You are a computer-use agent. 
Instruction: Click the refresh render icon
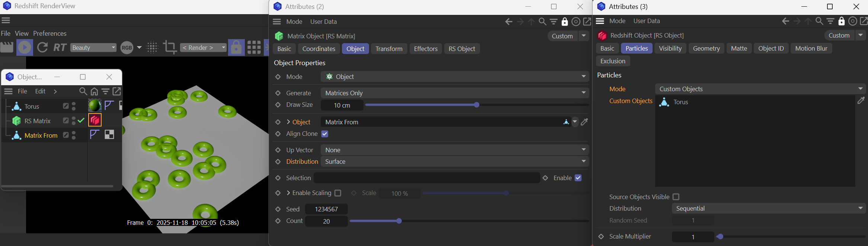pyautogui.click(x=42, y=48)
